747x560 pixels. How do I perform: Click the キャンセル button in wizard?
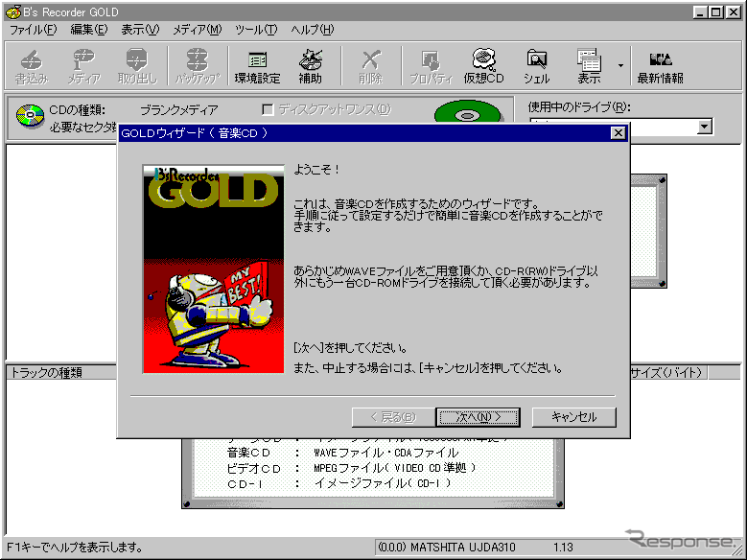[573, 417]
